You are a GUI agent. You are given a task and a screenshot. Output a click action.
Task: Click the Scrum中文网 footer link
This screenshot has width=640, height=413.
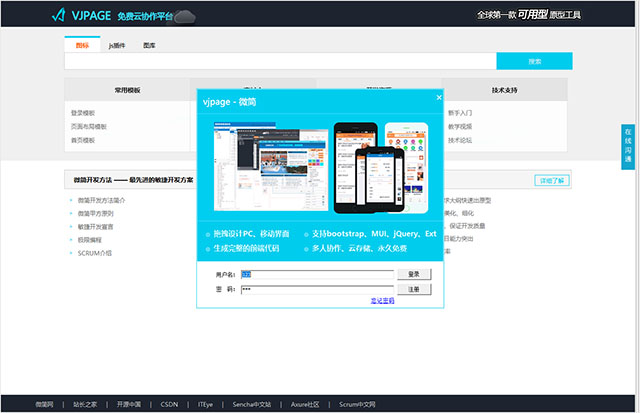tap(357, 404)
